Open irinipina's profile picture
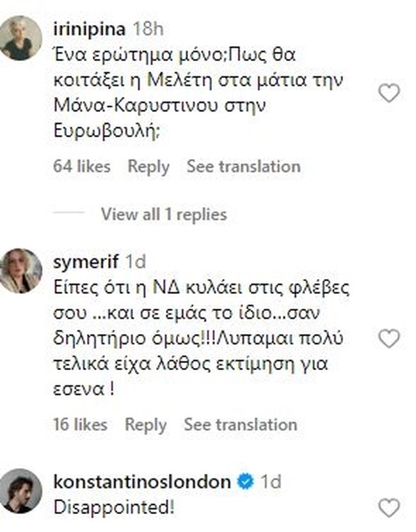 tap(20, 39)
